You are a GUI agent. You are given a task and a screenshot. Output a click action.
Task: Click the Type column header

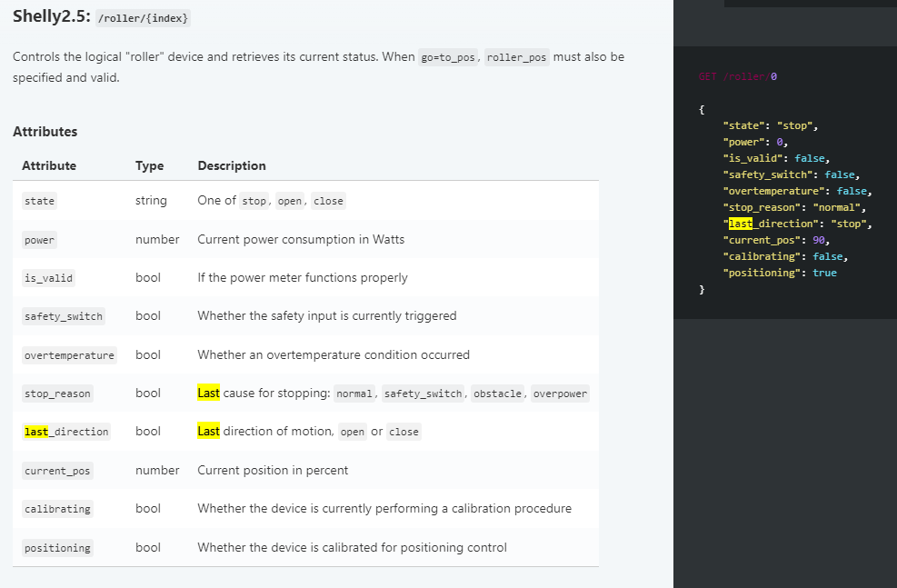pyautogui.click(x=149, y=166)
